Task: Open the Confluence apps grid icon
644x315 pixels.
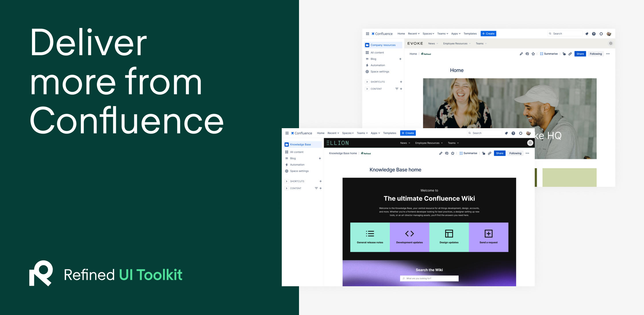Action: 287,133
